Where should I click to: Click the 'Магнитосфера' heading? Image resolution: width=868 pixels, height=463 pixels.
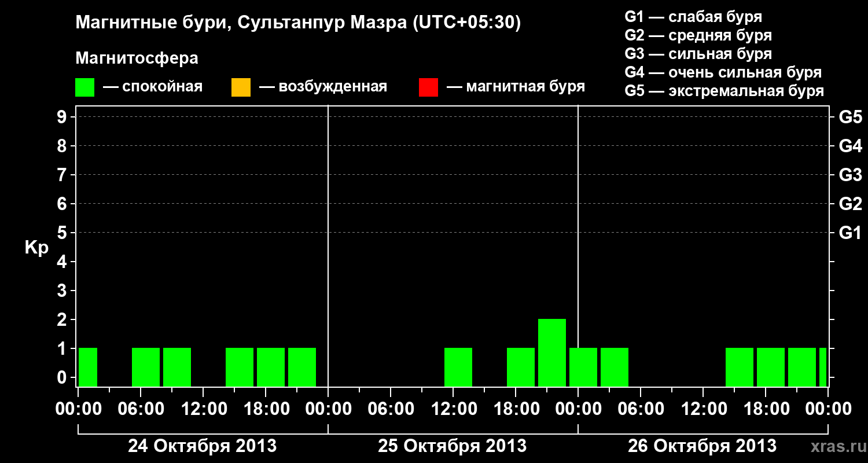tap(137, 58)
